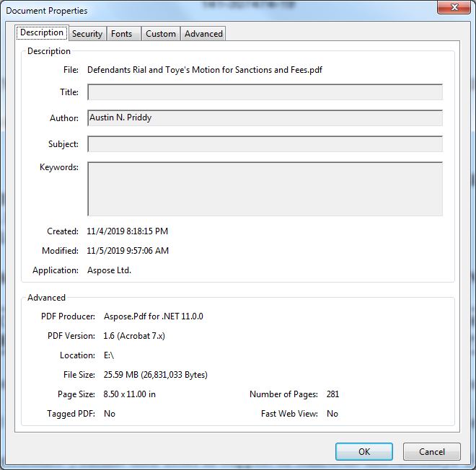Close the Document Properties window
Viewport: 476px width, 470px height.
[x=454, y=7]
